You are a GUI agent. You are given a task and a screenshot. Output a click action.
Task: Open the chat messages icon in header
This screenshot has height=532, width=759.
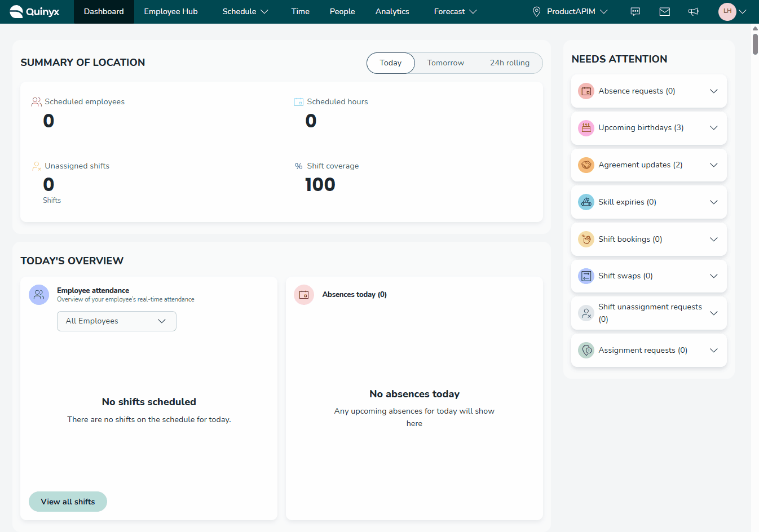coord(636,12)
